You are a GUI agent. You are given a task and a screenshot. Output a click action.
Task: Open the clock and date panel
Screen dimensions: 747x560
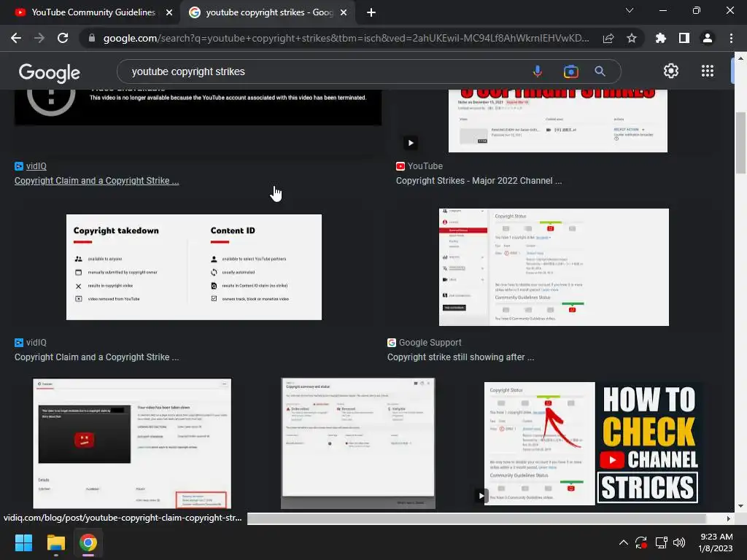tap(715, 542)
